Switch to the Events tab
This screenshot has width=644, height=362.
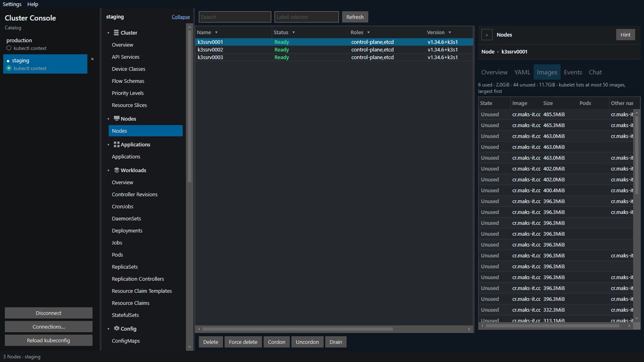573,72
